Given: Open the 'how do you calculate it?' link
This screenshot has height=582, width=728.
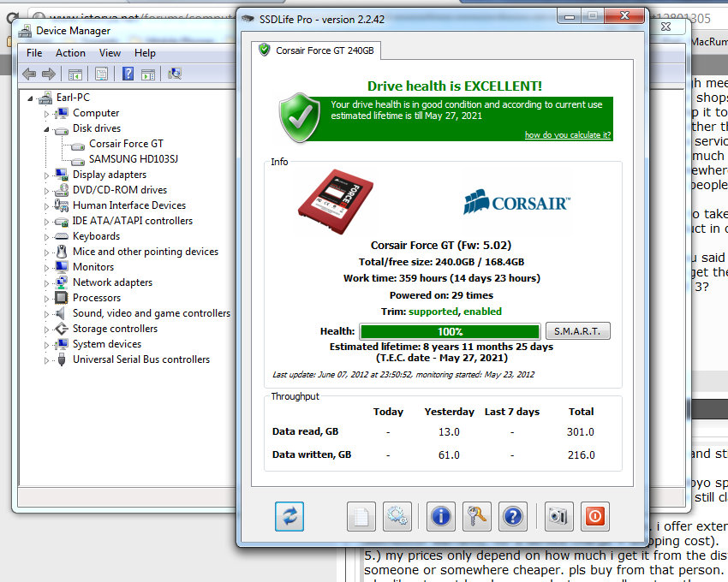Looking at the screenshot, I should [x=567, y=134].
